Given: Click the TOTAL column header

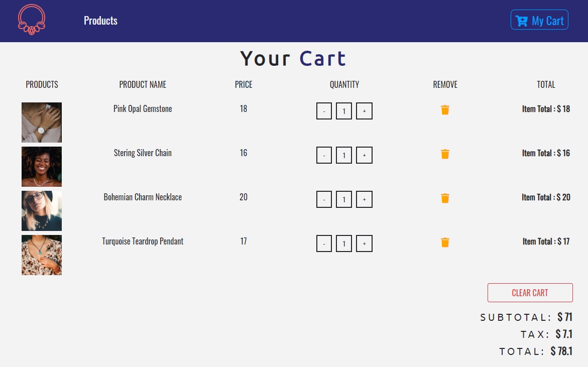Looking at the screenshot, I should pyautogui.click(x=546, y=85).
